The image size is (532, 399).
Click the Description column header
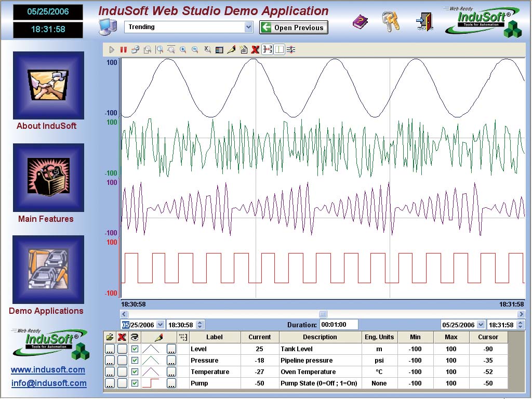(x=320, y=337)
